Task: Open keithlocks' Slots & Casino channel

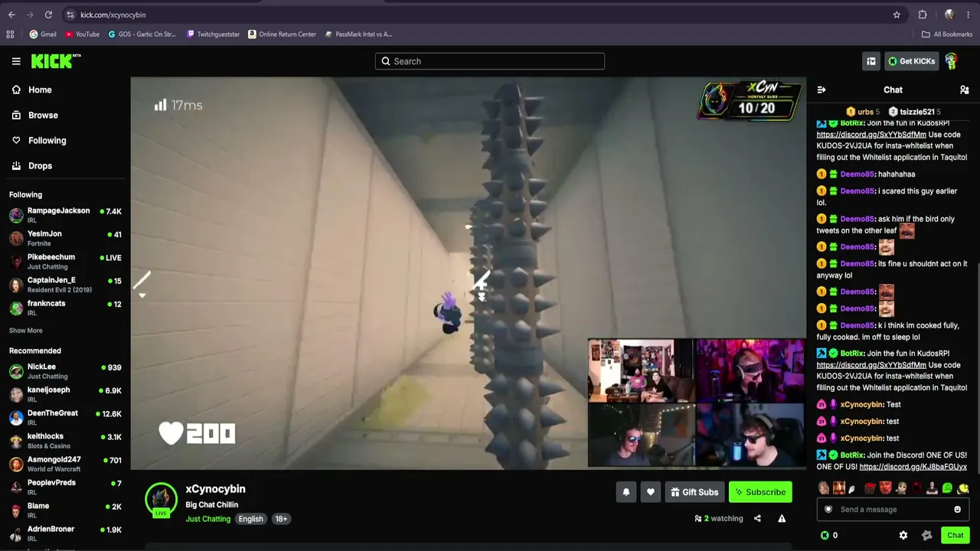Action: click(65, 441)
